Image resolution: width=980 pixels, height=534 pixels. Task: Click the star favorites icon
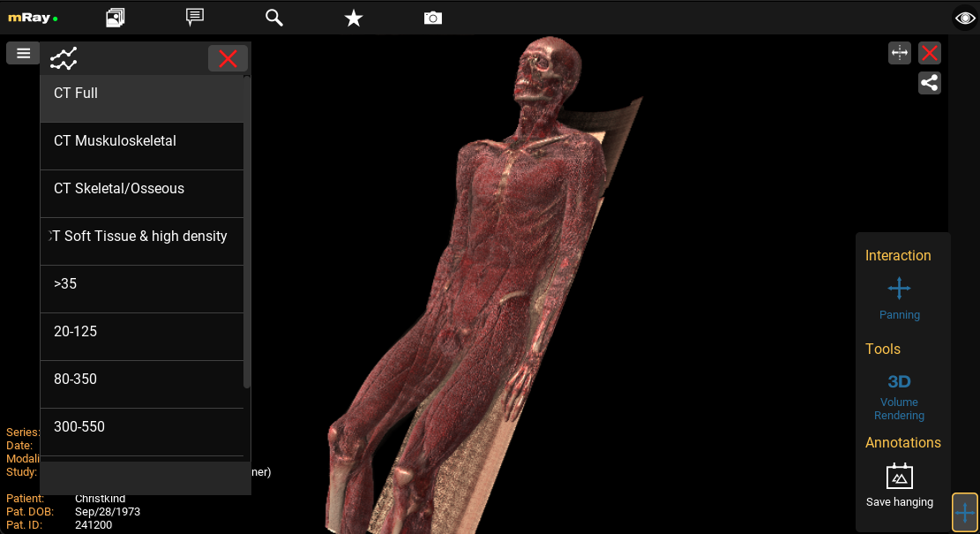tap(354, 18)
